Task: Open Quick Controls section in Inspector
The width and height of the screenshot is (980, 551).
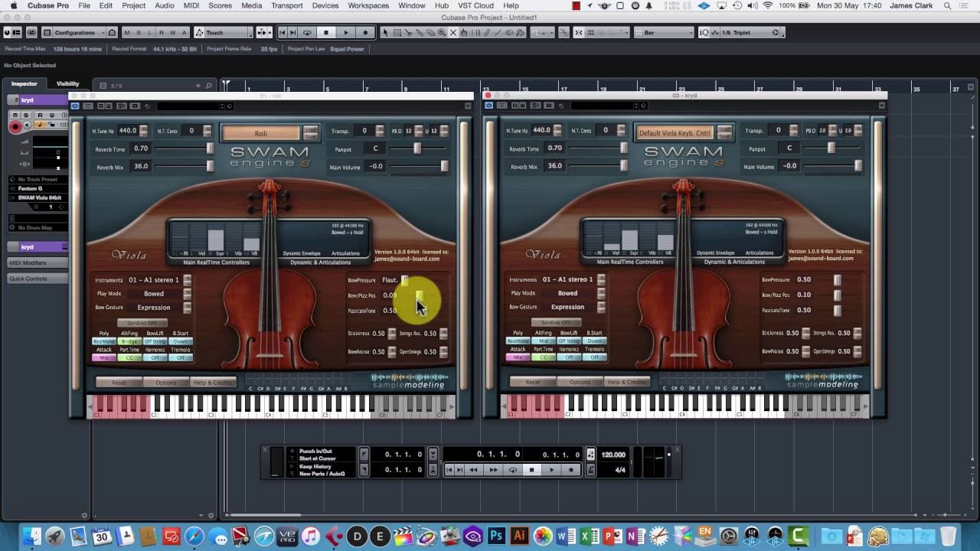Action: 38,279
